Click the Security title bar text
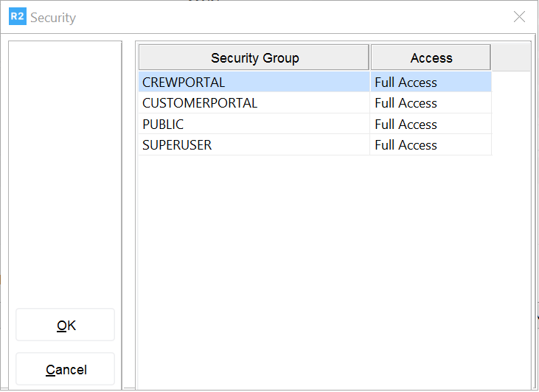539x392 pixels. (x=53, y=18)
